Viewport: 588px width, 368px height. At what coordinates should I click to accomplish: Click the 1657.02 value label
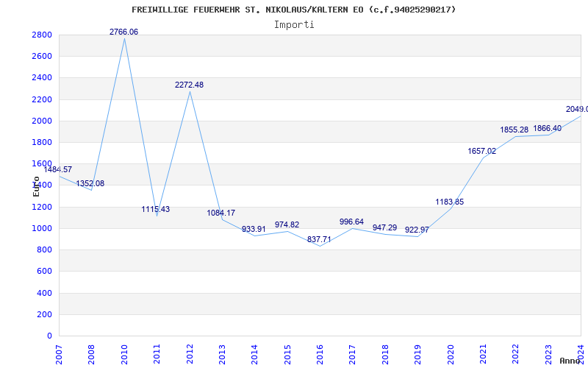point(482,152)
